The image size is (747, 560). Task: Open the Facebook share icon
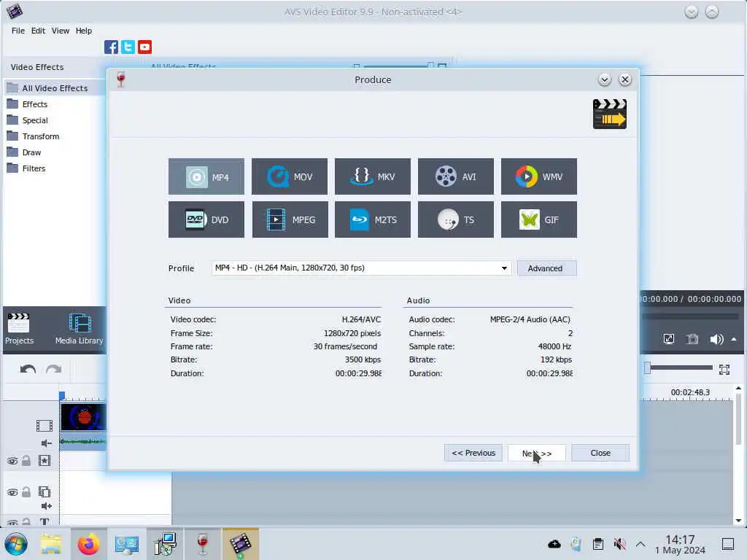click(111, 47)
